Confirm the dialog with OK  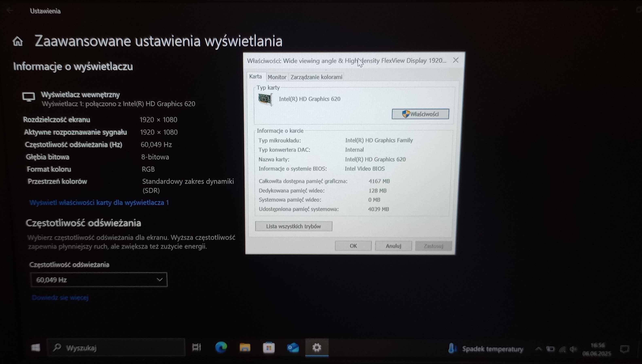click(x=353, y=246)
